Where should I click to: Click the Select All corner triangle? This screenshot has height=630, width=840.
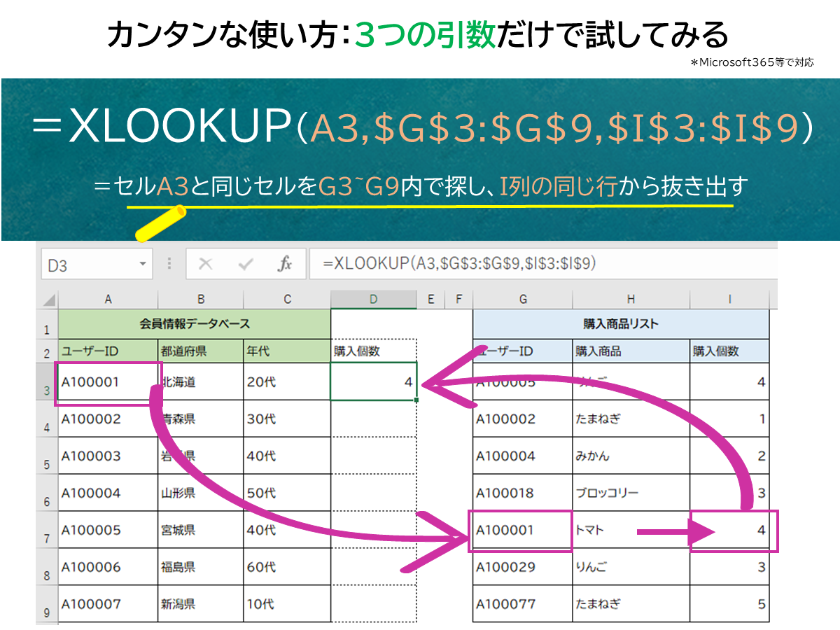coord(49,300)
